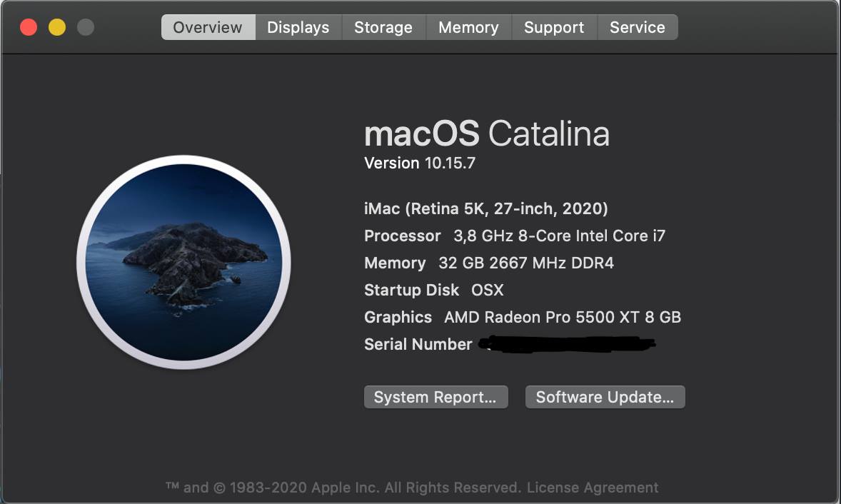Click the macOS Catalina title

pyautogui.click(x=486, y=133)
